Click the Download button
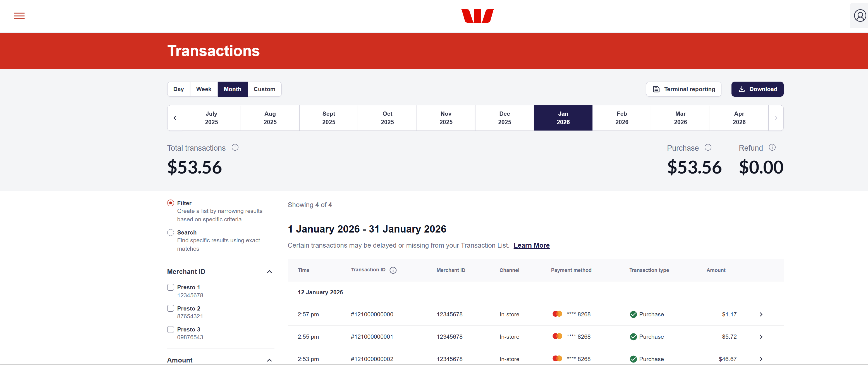 (x=757, y=89)
